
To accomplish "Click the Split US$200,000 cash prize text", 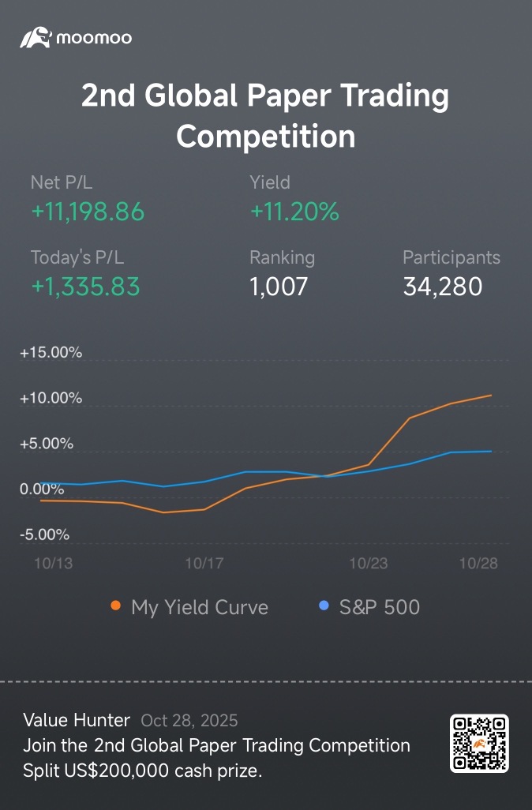I will tap(143, 771).
